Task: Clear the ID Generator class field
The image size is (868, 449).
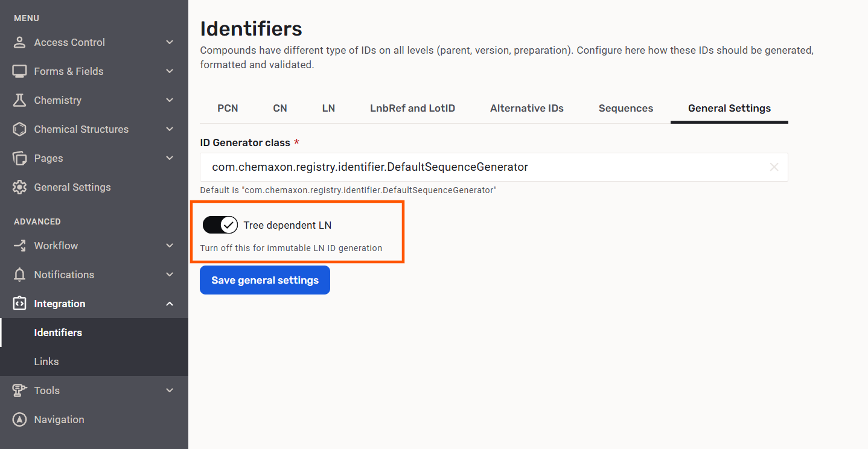Action: pyautogui.click(x=774, y=167)
